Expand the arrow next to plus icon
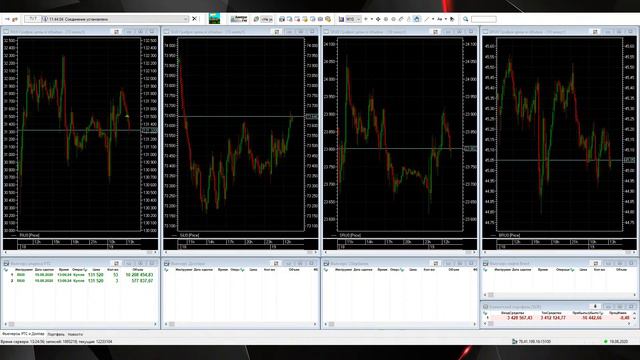Viewport: 640px width, 360px height. point(371,19)
